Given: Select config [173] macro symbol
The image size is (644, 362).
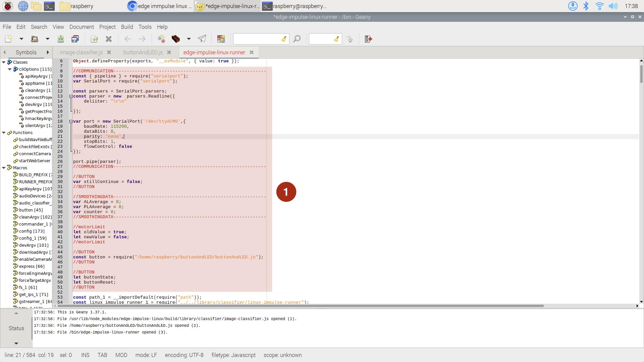Looking at the screenshot, I should pyautogui.click(x=32, y=231).
